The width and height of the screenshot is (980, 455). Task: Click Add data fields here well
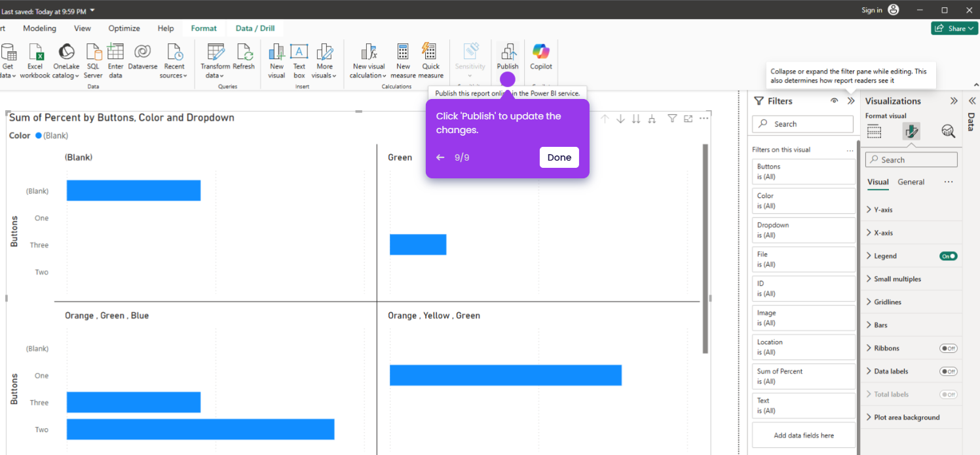(804, 435)
